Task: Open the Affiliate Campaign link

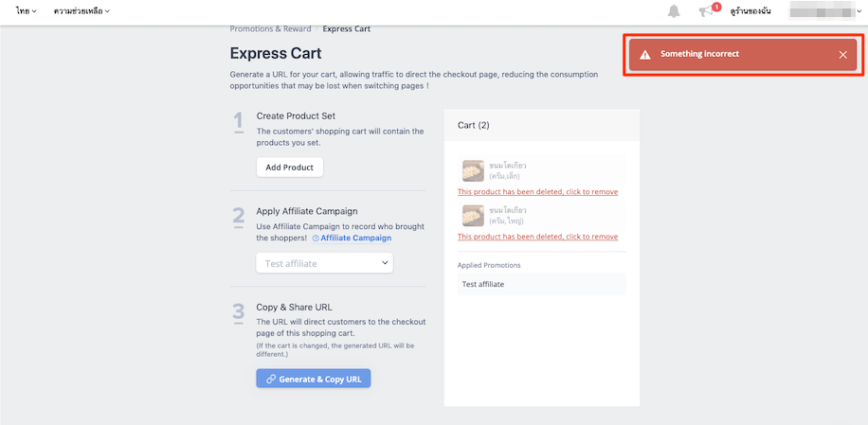Action: (356, 239)
